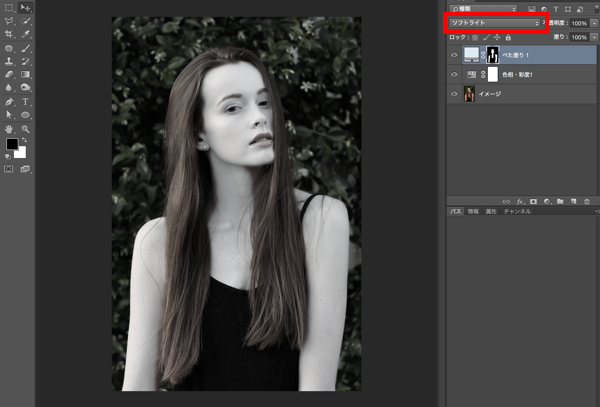Select the Crop tool

coord(10,33)
